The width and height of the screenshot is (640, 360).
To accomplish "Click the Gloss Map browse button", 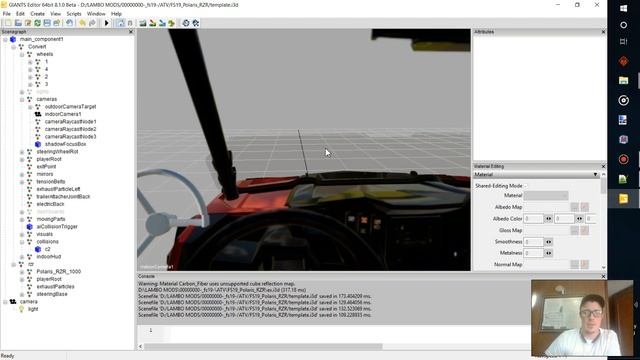I will click(574, 231).
